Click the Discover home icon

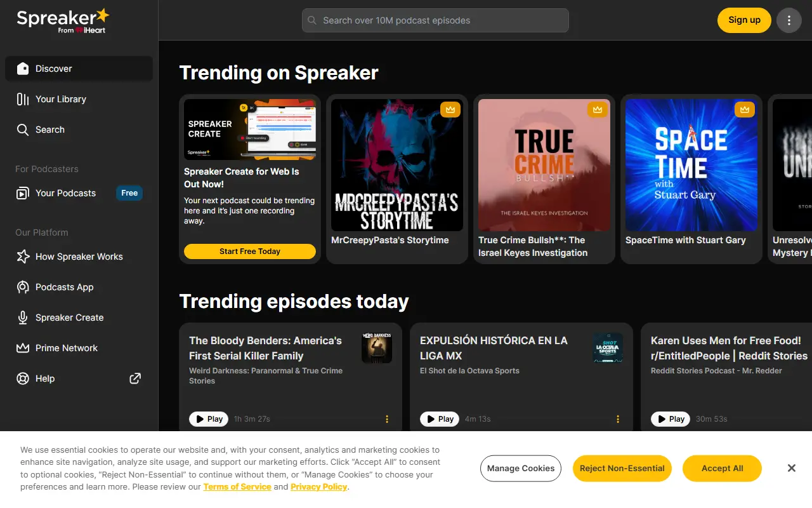[x=23, y=69]
